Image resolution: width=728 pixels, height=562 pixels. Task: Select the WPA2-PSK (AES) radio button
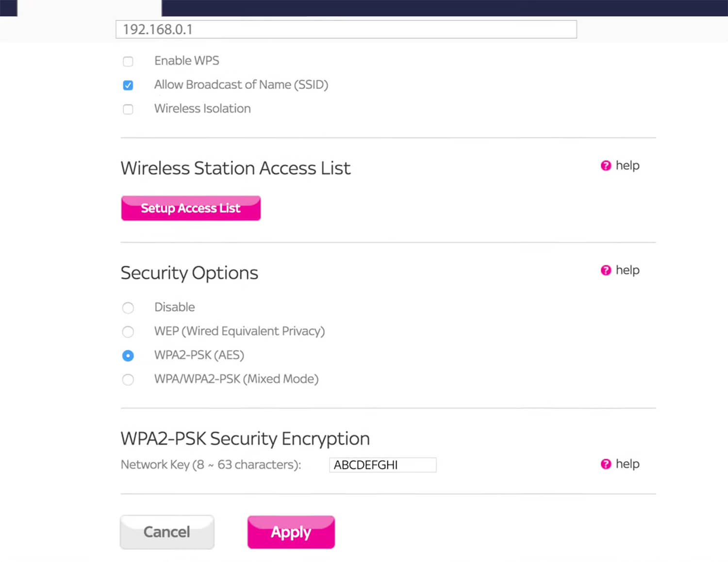pos(128,356)
